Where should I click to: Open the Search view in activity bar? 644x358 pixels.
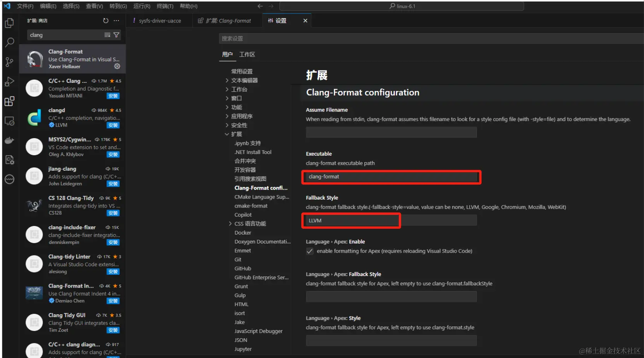(9, 43)
